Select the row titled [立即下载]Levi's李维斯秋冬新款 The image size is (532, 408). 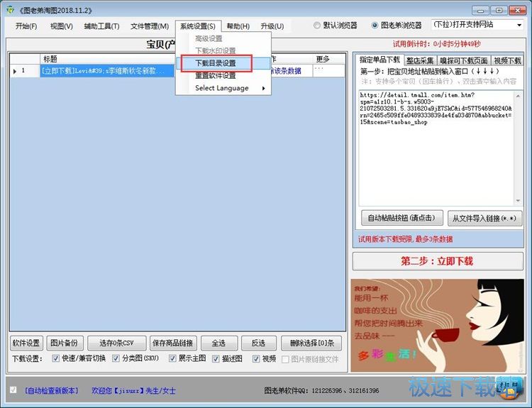click(107, 71)
